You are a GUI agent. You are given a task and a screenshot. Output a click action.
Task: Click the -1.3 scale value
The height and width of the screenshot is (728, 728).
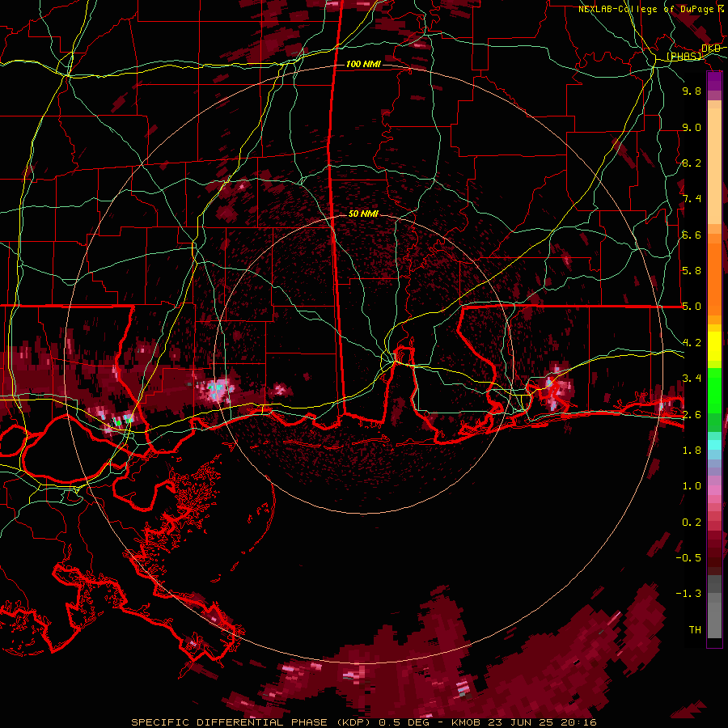[x=688, y=594]
